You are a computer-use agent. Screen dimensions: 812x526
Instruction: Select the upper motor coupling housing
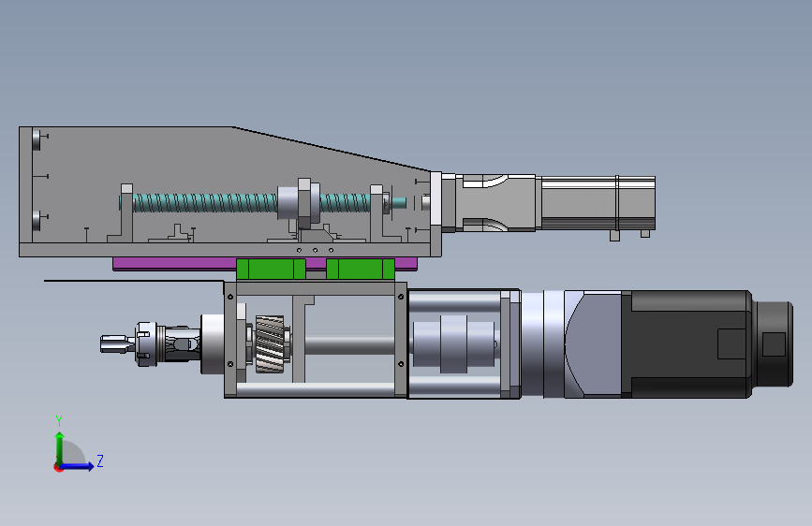click(495, 203)
